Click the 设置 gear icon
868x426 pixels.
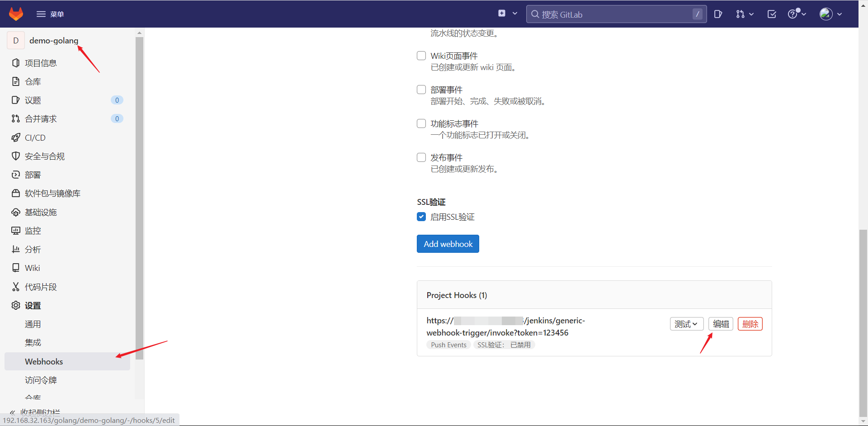[x=16, y=305]
